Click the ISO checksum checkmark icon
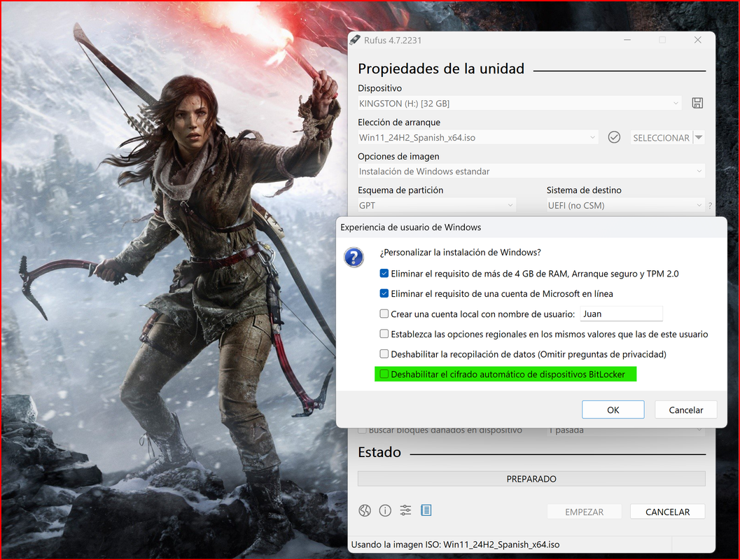Screen dimensions: 740x560 point(613,137)
